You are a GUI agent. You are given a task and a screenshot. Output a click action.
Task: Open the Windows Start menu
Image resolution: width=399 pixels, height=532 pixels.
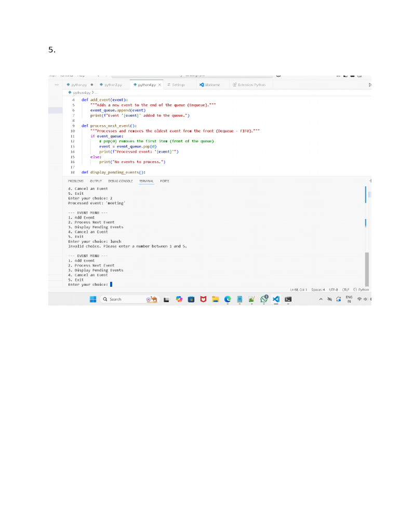tap(93, 299)
